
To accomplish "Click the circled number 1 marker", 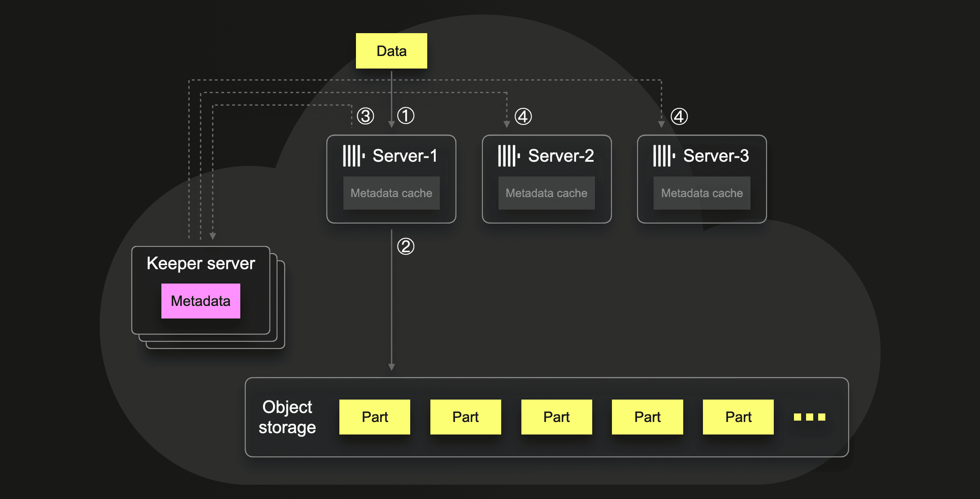I will [x=406, y=116].
